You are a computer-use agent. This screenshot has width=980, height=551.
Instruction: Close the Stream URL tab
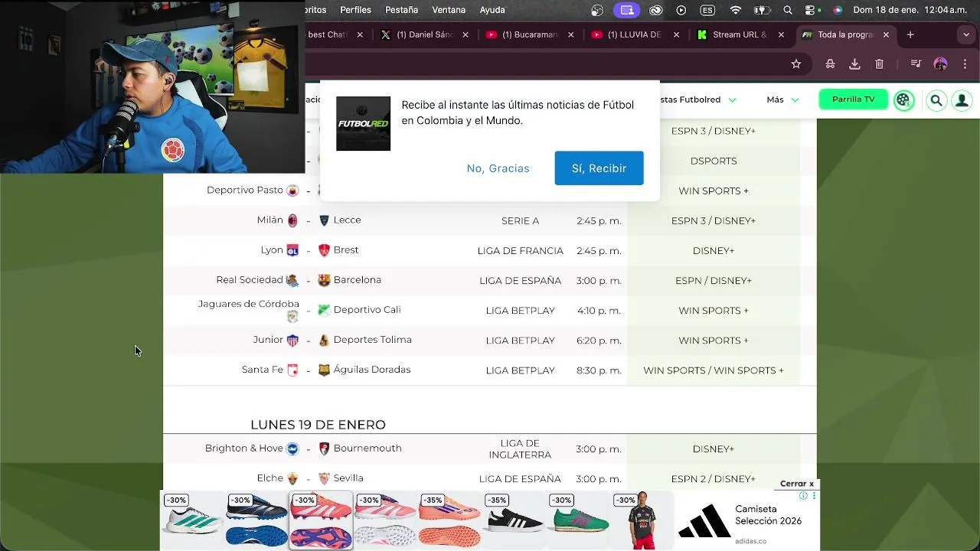click(781, 34)
